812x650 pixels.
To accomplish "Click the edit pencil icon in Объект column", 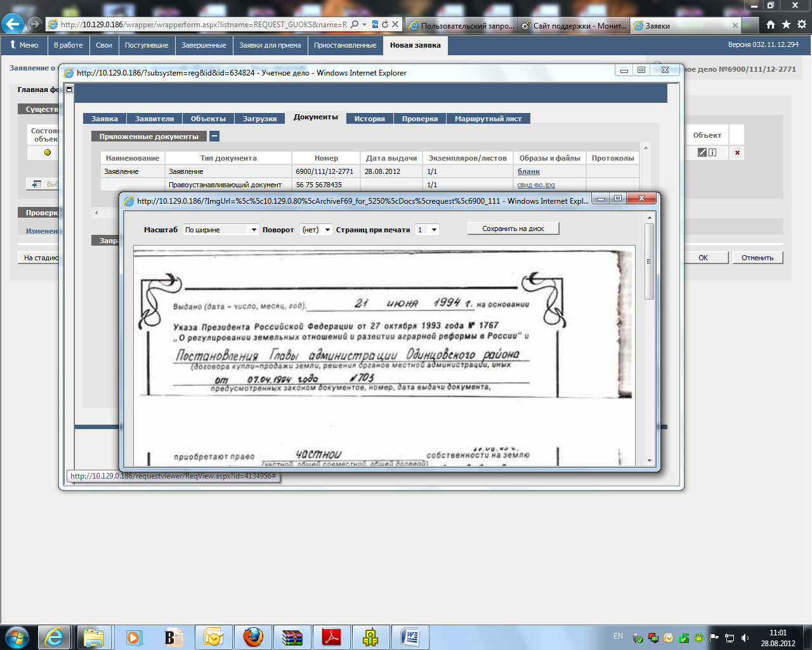I will point(702,152).
